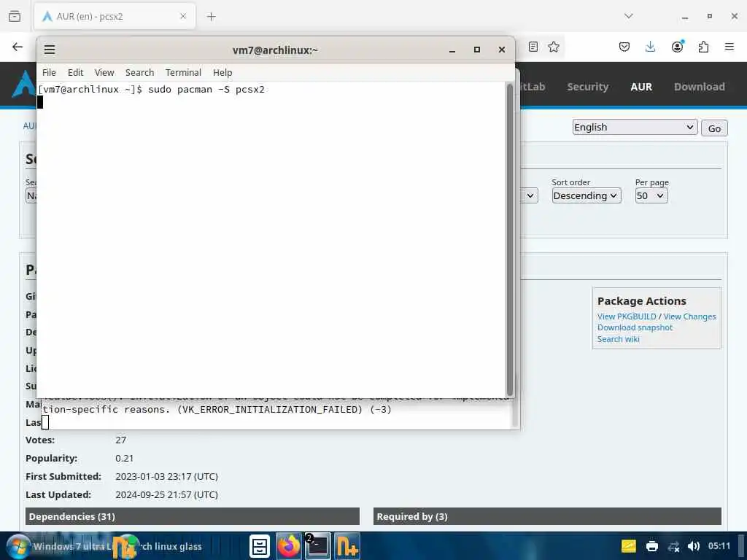Screen dimensions: 747x560
Task: Bookmark this page with the star icon
Action: click(x=554, y=47)
